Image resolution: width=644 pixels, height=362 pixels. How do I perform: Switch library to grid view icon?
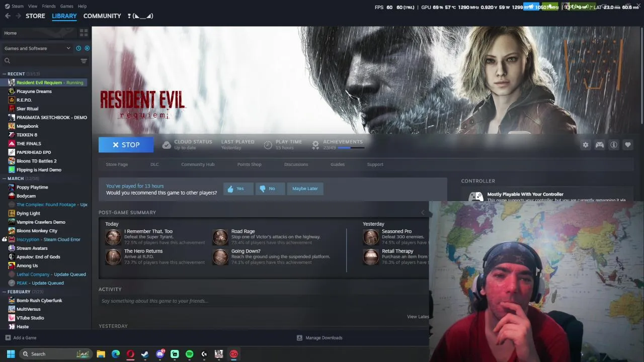pos(84,33)
